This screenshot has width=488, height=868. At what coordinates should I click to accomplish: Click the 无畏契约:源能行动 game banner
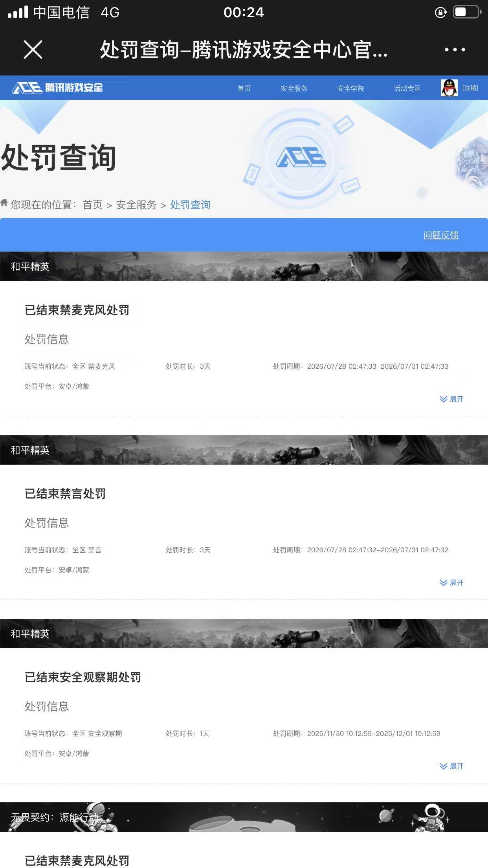[244, 817]
